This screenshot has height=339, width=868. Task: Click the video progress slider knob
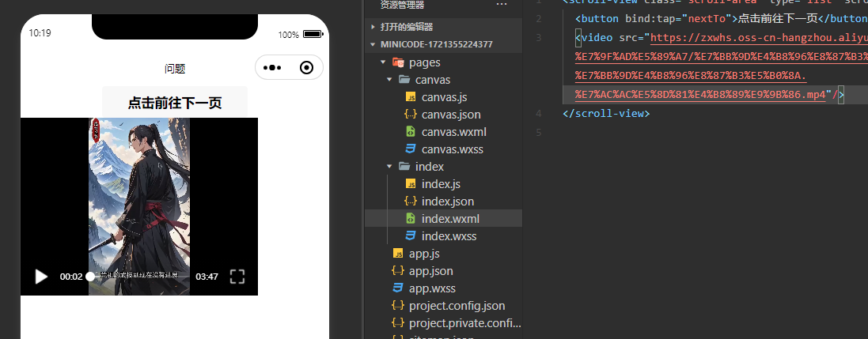[x=90, y=277]
